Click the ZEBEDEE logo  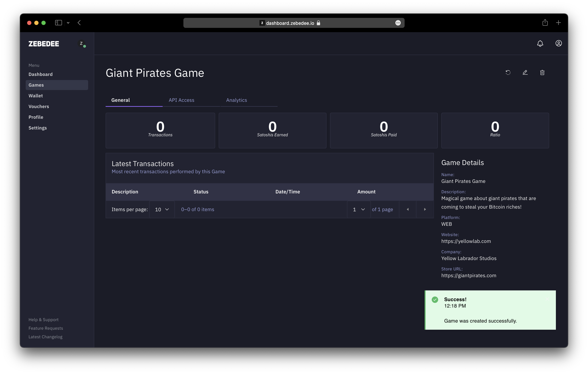click(44, 44)
